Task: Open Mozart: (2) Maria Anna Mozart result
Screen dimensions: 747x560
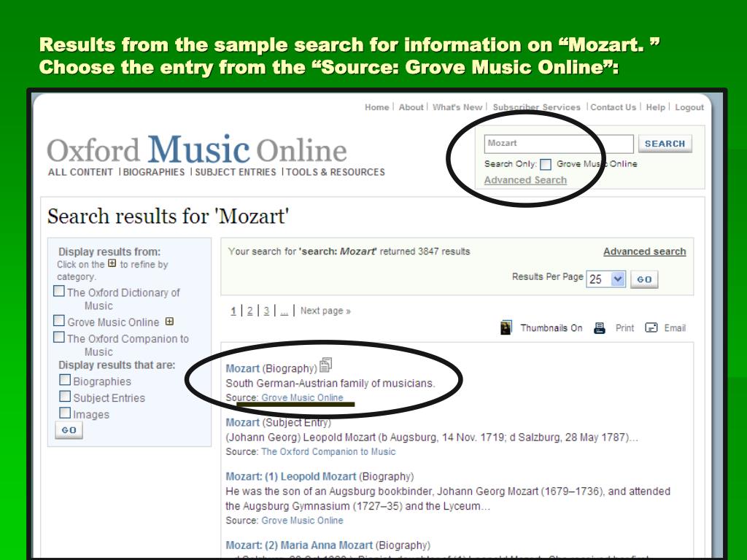Action: click(x=299, y=545)
